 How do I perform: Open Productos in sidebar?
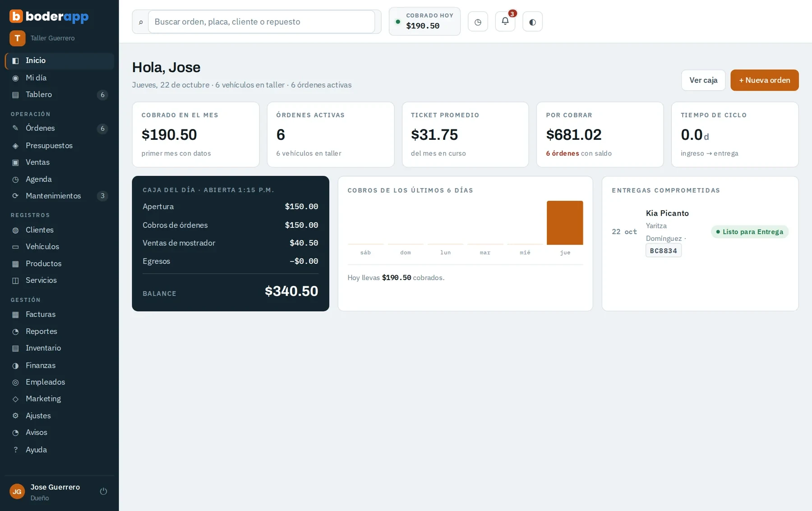pyautogui.click(x=59, y=263)
